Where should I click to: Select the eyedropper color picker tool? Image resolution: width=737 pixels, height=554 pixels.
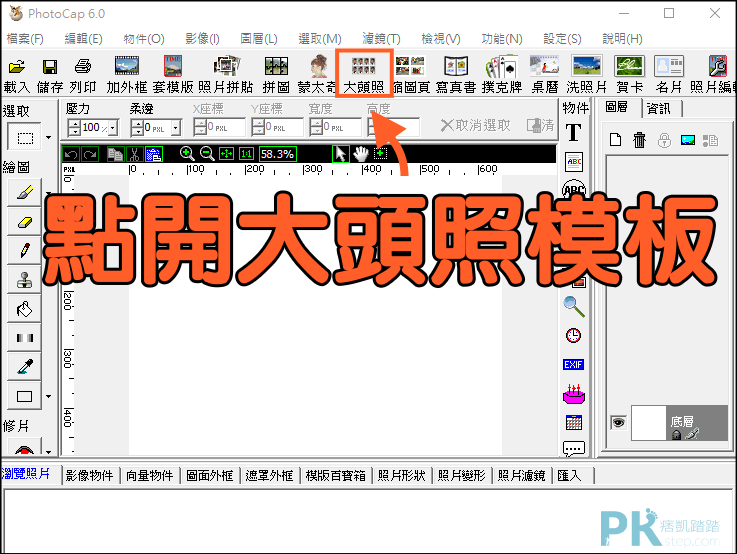[x=24, y=367]
